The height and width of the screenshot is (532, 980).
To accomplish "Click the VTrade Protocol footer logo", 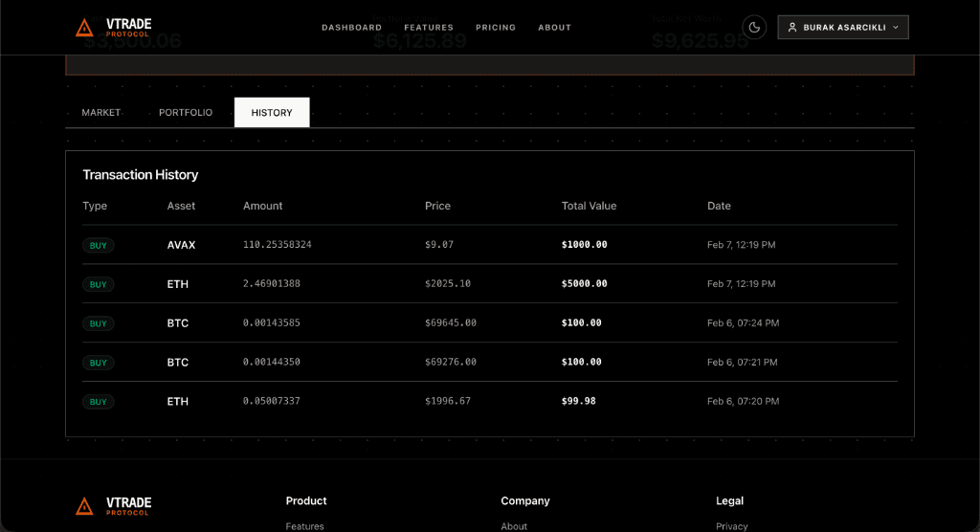I will 113,506.
